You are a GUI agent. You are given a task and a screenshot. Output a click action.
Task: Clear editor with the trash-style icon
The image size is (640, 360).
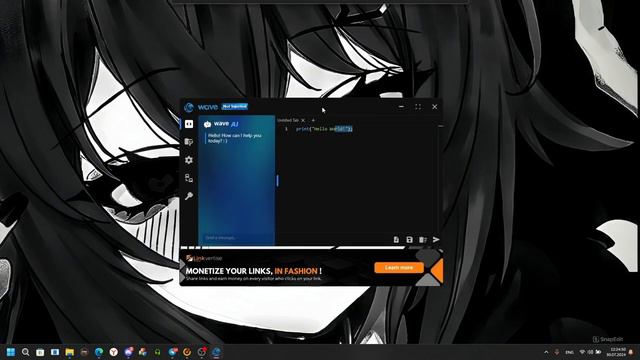pos(423,240)
